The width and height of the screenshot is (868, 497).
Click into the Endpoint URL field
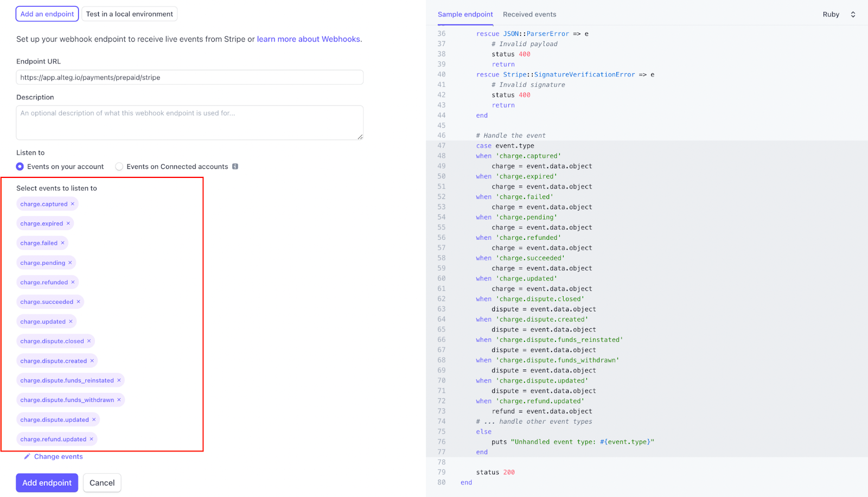pyautogui.click(x=189, y=78)
